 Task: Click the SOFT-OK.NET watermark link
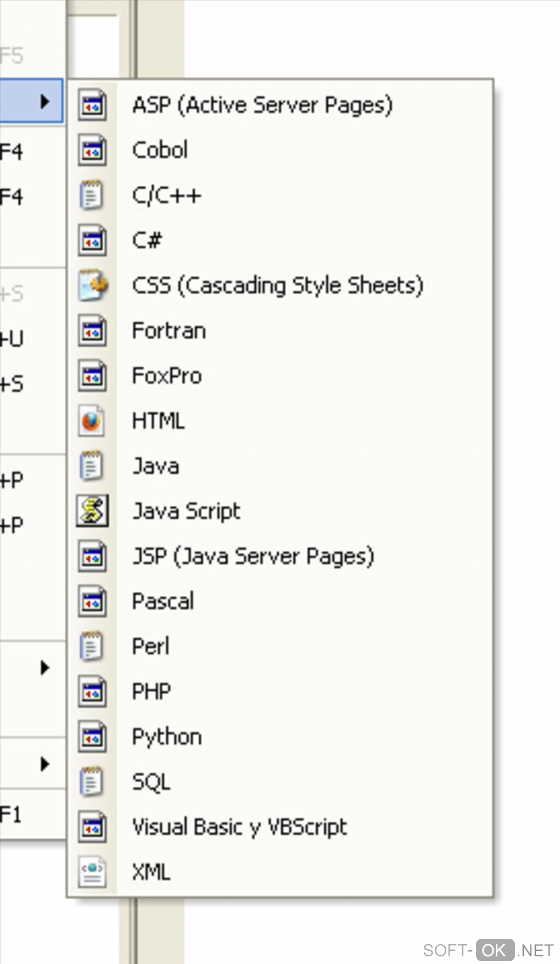(488, 950)
